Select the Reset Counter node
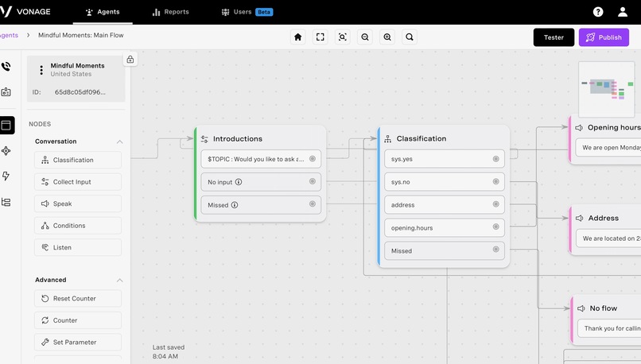 [x=78, y=298]
